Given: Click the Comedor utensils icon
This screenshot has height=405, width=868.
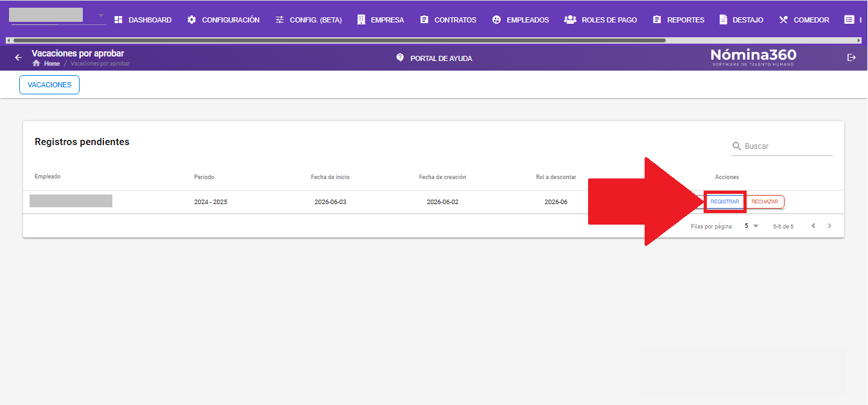Looking at the screenshot, I should point(783,20).
